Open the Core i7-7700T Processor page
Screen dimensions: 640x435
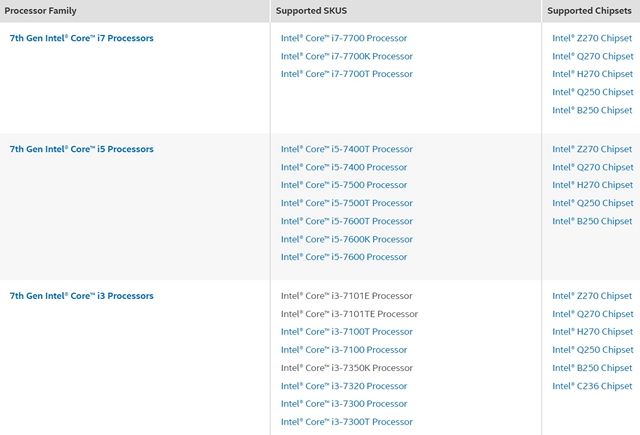tap(346, 74)
